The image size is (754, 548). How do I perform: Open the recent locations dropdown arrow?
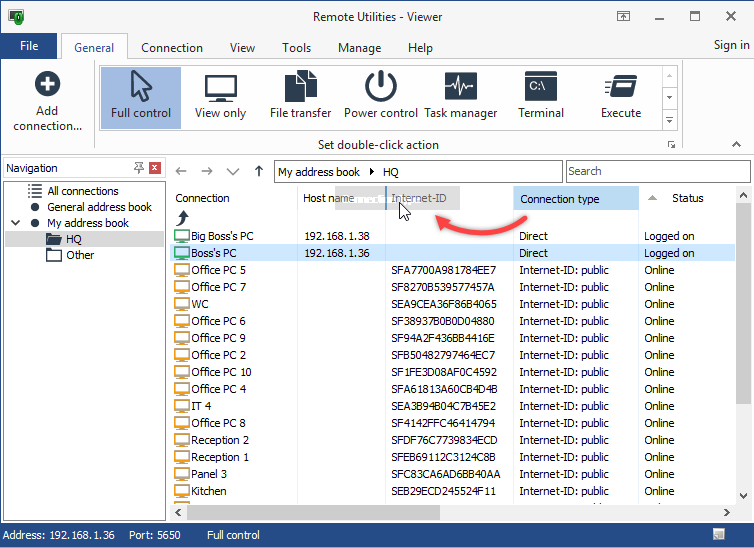tap(233, 172)
